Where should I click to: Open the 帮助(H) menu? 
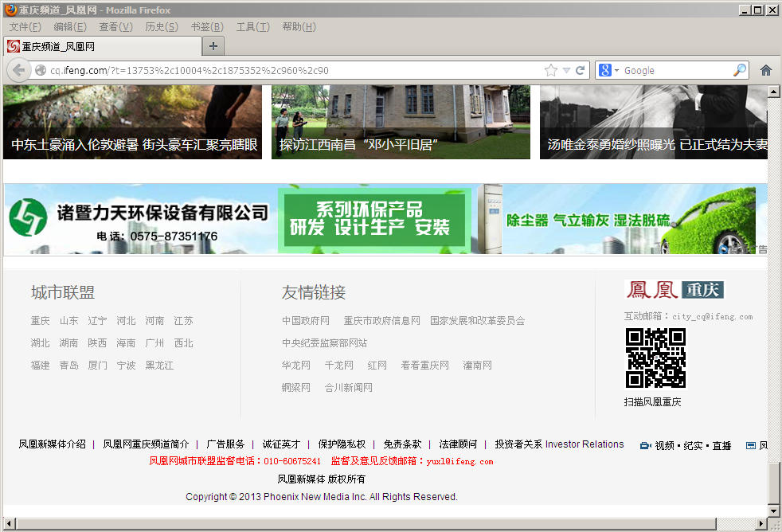pos(299,27)
